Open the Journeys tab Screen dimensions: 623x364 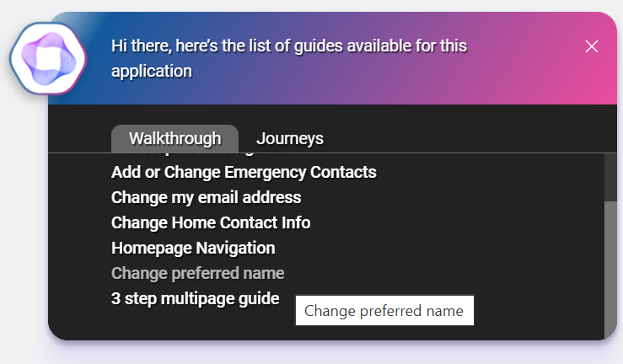(289, 139)
